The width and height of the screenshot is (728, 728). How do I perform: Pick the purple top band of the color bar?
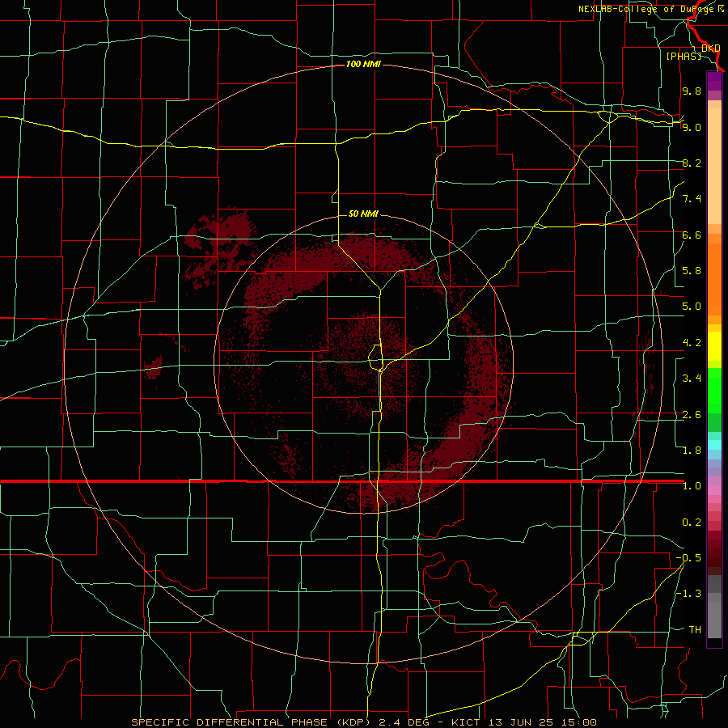pos(714,81)
